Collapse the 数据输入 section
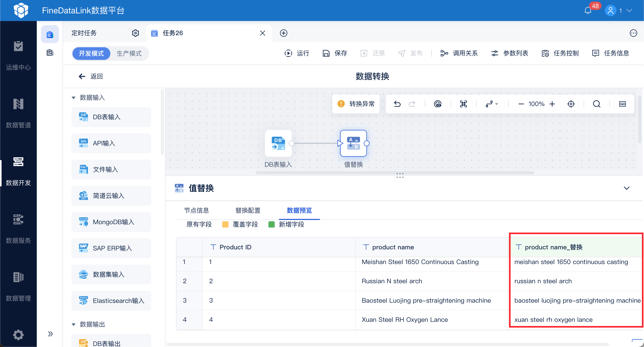Viewport: 644px width, 347px height. coord(74,98)
